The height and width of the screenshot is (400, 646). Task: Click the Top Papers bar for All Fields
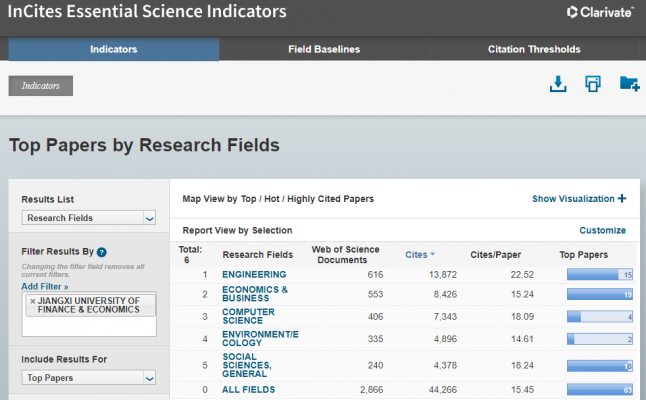click(x=600, y=390)
